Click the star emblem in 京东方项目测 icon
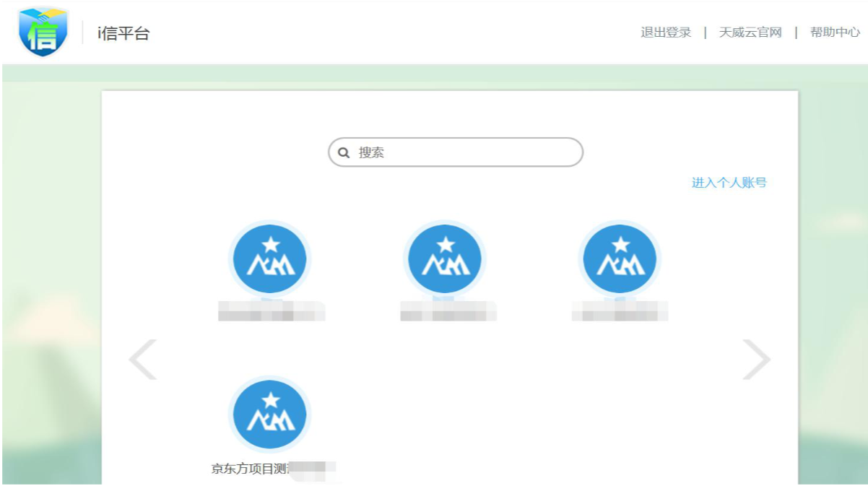Image resolution: width=868 pixels, height=486 pixels. [x=271, y=400]
